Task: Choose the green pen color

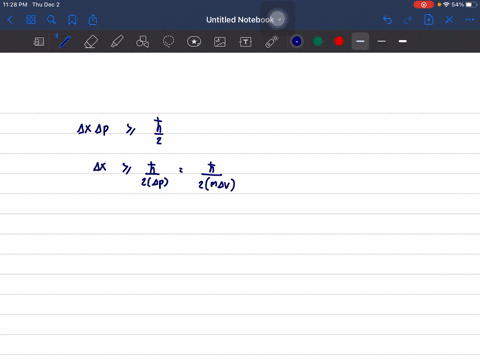Action: [x=318, y=41]
